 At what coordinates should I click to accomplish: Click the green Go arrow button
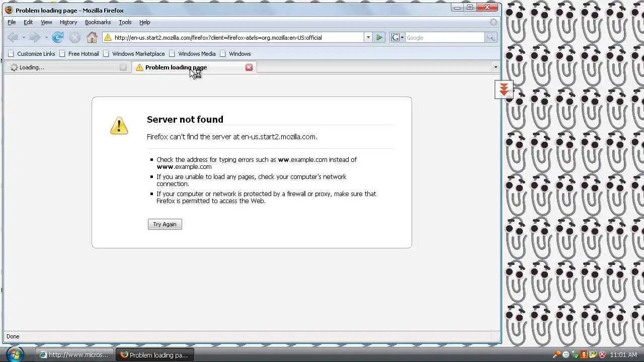[x=379, y=38]
